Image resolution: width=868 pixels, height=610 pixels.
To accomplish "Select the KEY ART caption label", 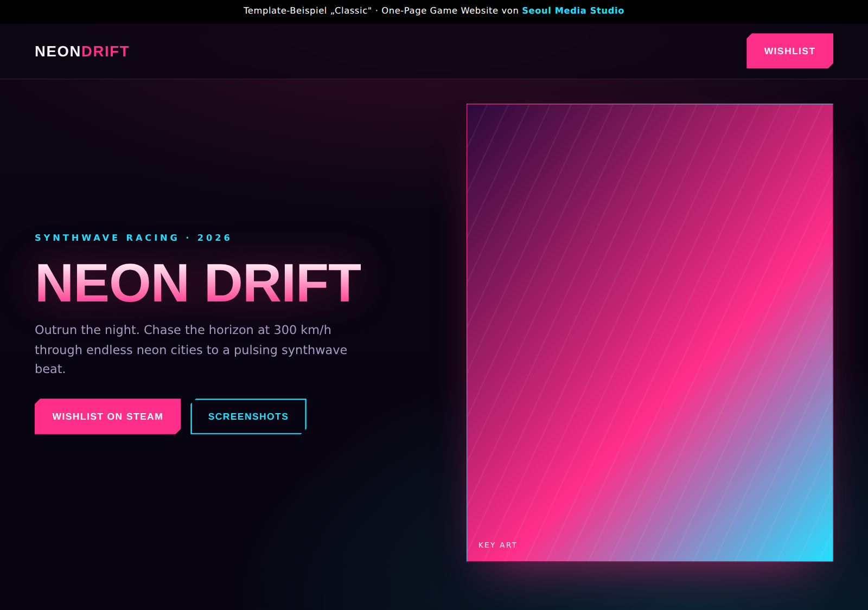I will pos(497,545).
